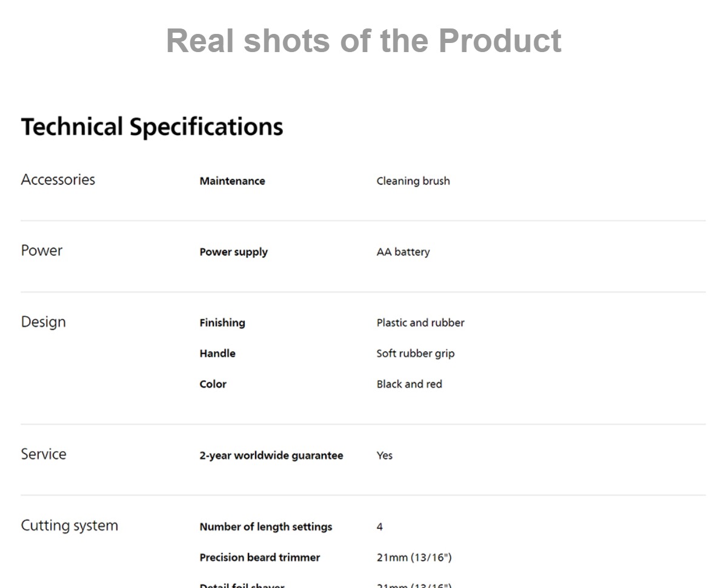
Task: Click the Plastic and rubber value
Action: [x=420, y=323]
